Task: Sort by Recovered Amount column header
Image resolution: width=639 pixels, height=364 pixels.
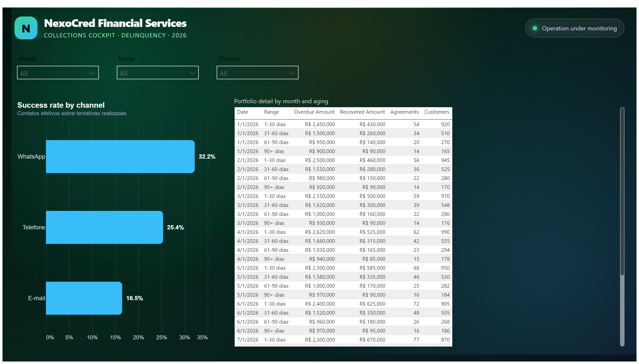Action: coord(362,112)
